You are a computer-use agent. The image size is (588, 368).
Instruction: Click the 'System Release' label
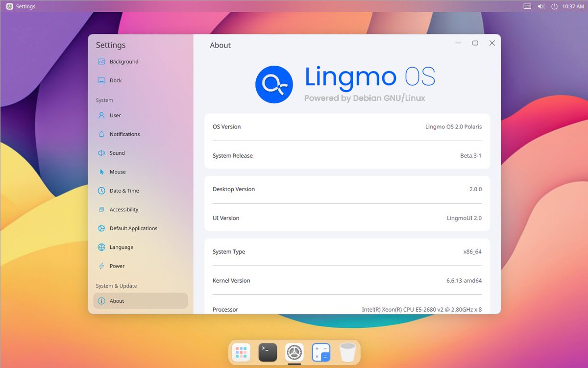[233, 156]
